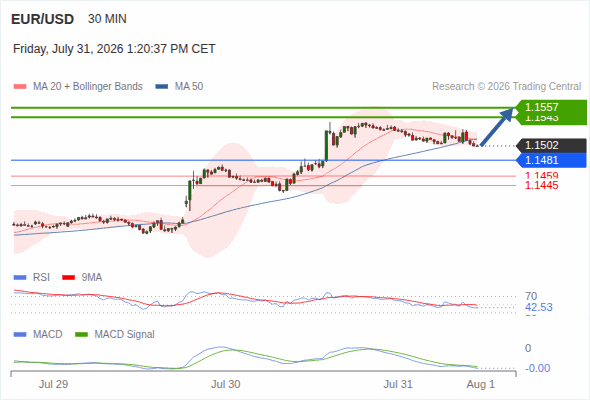
Task: Click the Research © 2026 Trading Central credit
Action: 506,87
